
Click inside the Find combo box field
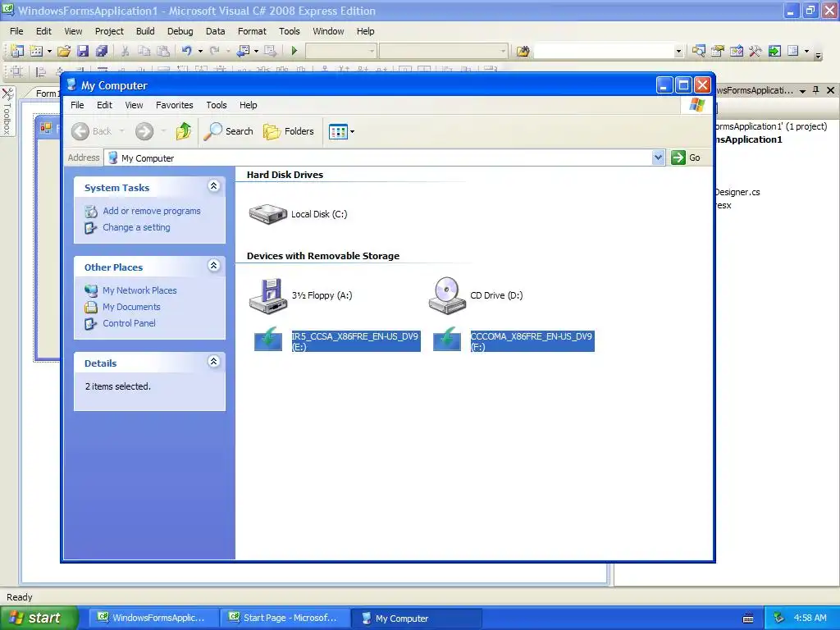pyautogui.click(x=604, y=51)
